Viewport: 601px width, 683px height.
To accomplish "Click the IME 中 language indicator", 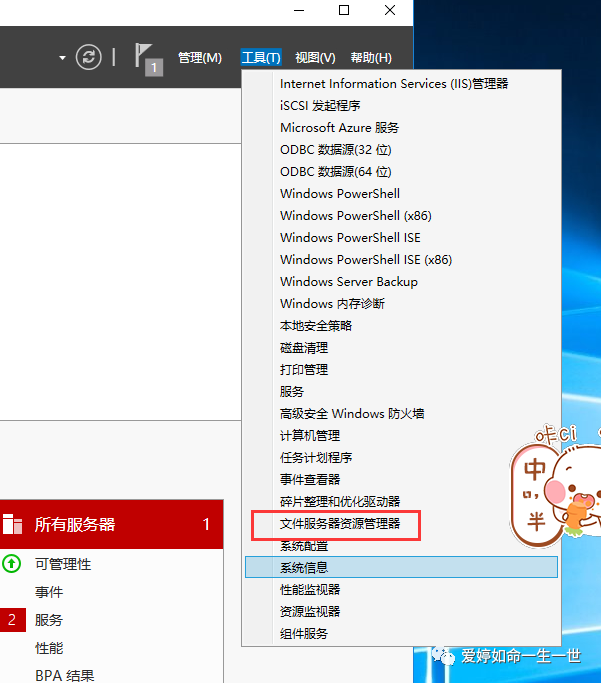I will pos(534,469).
